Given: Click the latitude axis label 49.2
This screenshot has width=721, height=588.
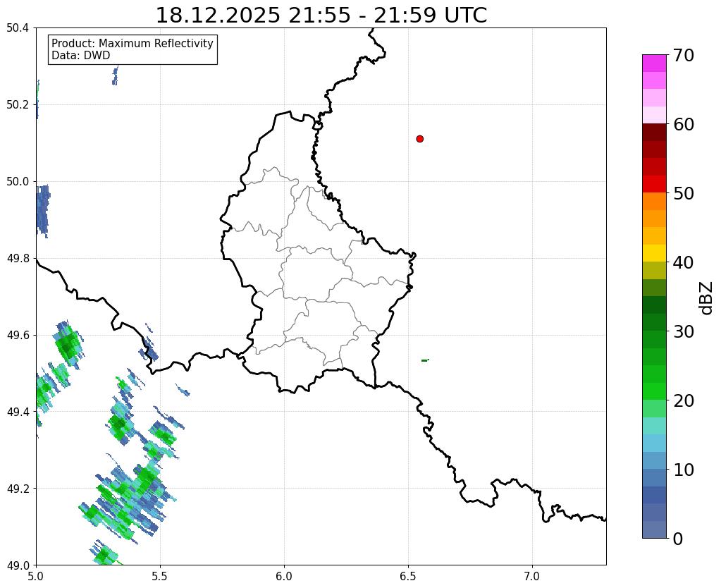Looking at the screenshot, I should coord(18,489).
